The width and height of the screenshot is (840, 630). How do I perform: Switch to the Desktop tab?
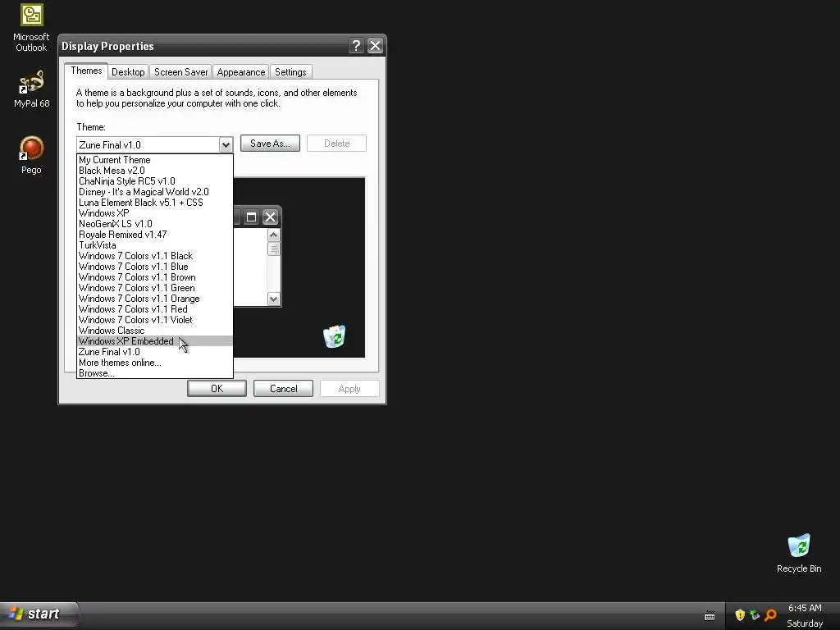[x=128, y=72]
